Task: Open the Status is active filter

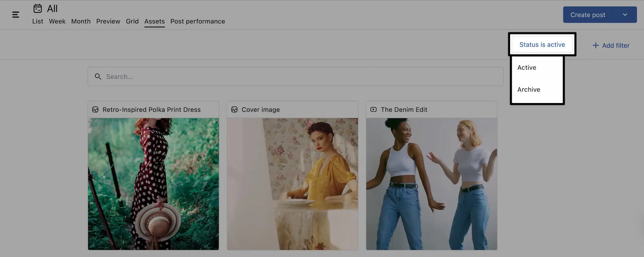Action: coord(542,45)
